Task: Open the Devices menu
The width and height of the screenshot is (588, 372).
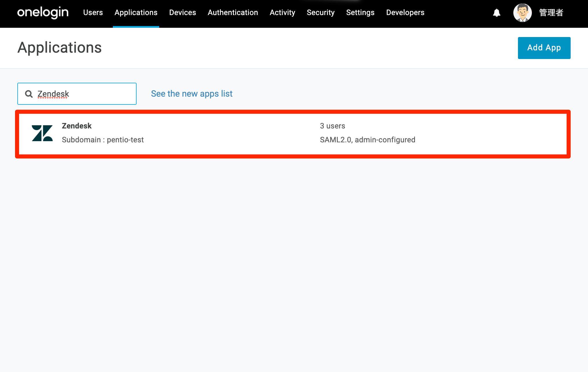Action: 183,12
